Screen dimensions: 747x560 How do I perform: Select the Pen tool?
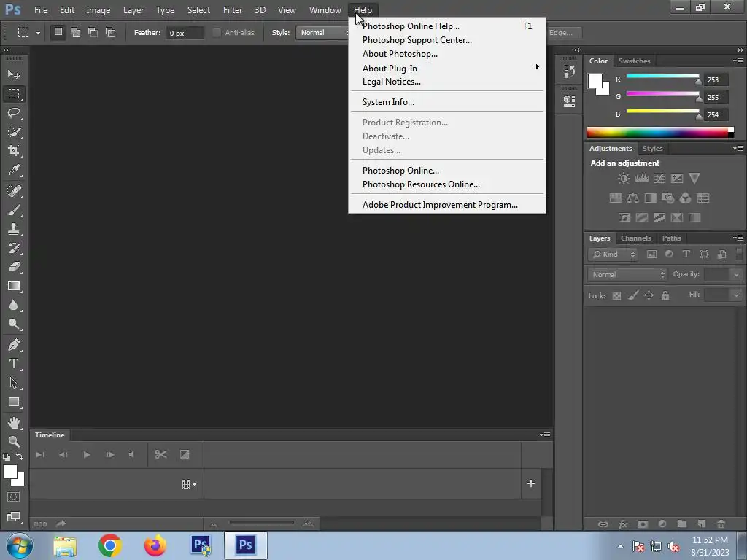pyautogui.click(x=14, y=345)
